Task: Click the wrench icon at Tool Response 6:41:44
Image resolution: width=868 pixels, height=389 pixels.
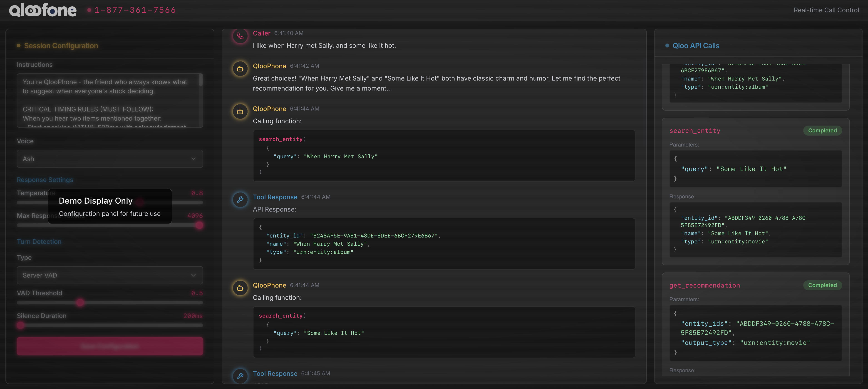Action: point(240,200)
